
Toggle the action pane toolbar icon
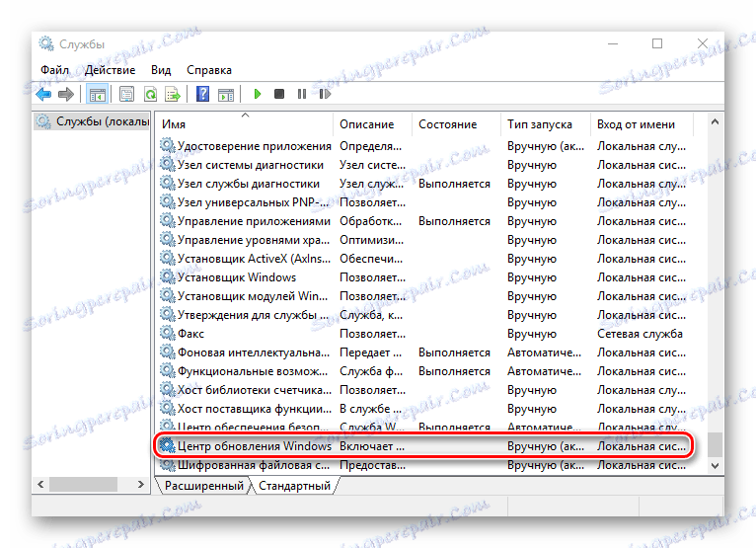pos(226,94)
